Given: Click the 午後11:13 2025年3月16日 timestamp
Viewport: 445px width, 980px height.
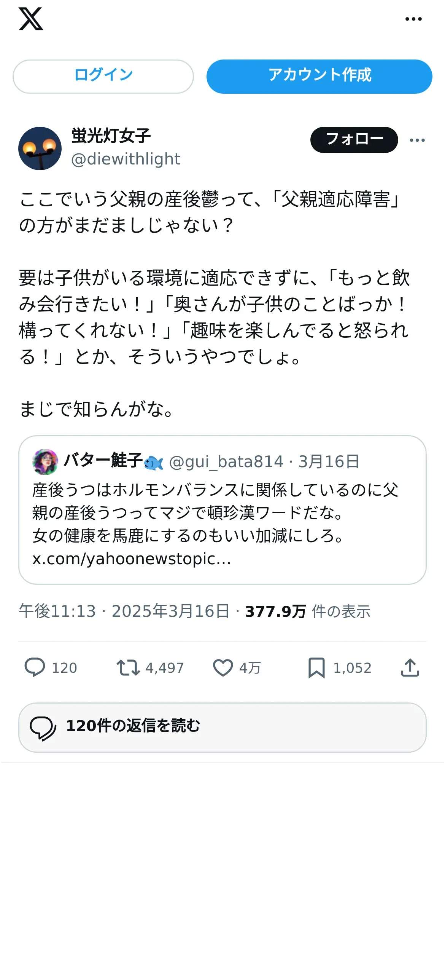Looking at the screenshot, I should click(124, 611).
